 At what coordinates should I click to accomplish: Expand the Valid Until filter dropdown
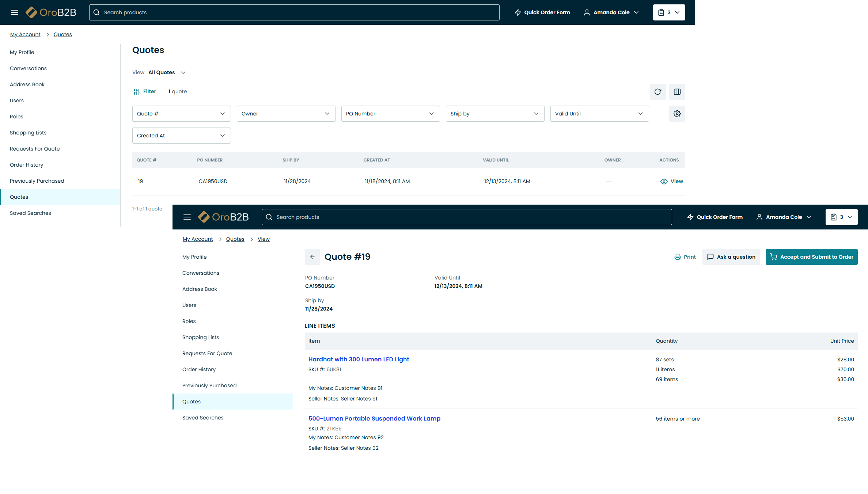click(x=599, y=114)
